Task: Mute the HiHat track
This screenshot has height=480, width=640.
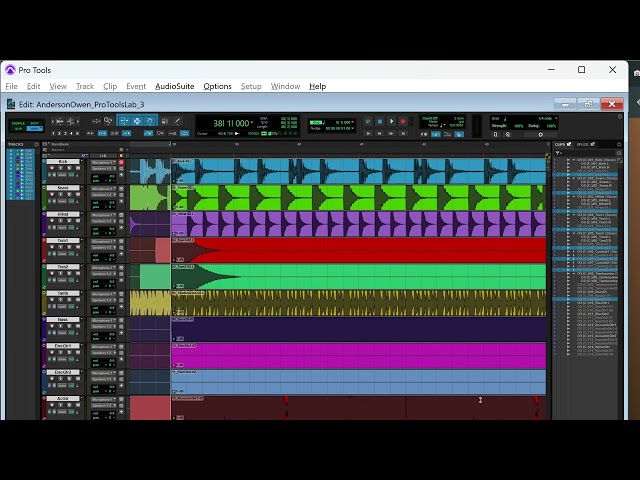Action: (x=78, y=220)
